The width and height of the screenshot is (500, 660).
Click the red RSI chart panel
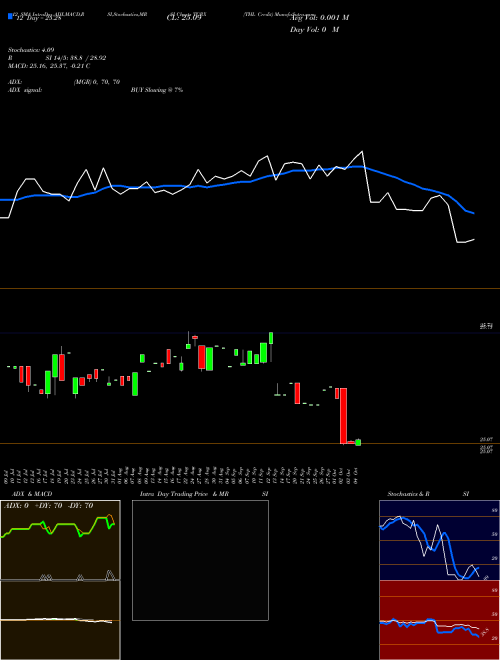[439, 620]
